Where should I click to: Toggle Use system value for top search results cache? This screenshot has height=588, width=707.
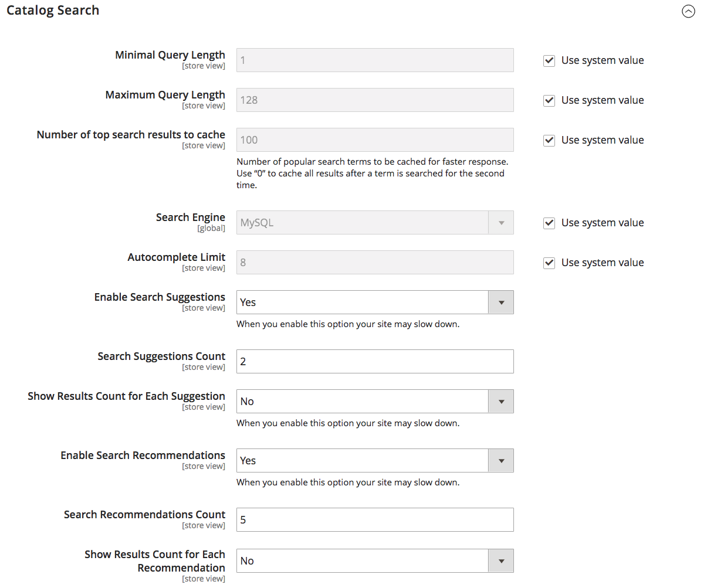pos(549,140)
